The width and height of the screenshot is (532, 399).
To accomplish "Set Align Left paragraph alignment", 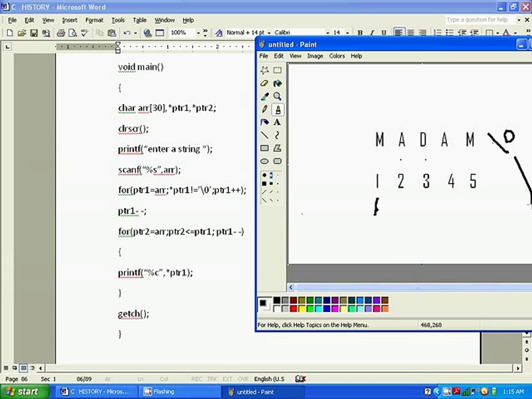I will (x=398, y=33).
